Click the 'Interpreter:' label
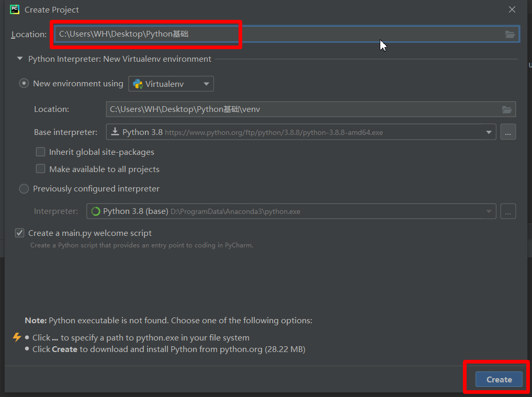 pyautogui.click(x=55, y=211)
